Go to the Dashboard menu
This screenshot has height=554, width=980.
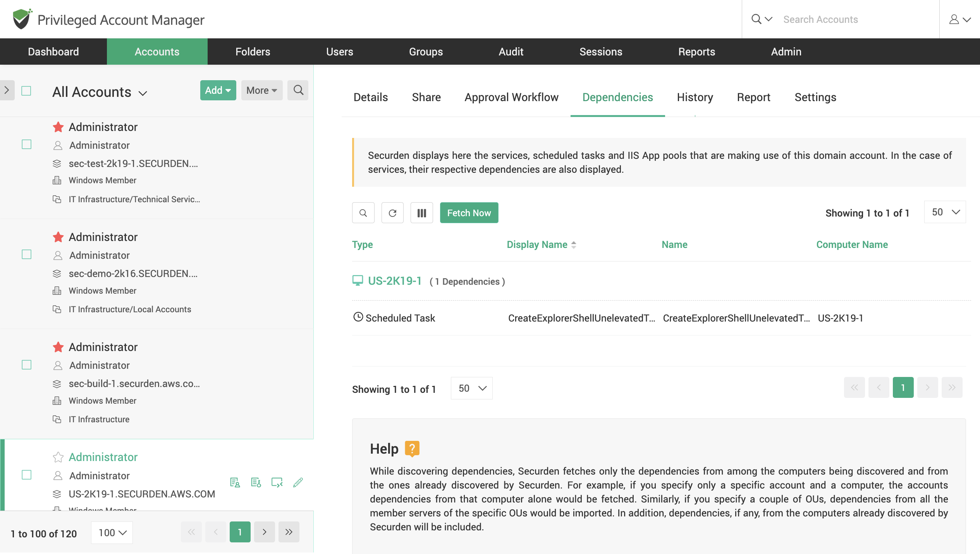(x=53, y=52)
